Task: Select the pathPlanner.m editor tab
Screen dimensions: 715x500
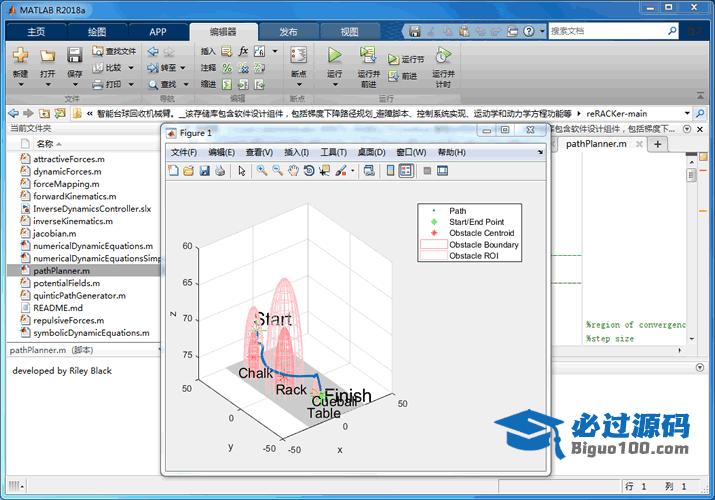Action: (x=596, y=144)
